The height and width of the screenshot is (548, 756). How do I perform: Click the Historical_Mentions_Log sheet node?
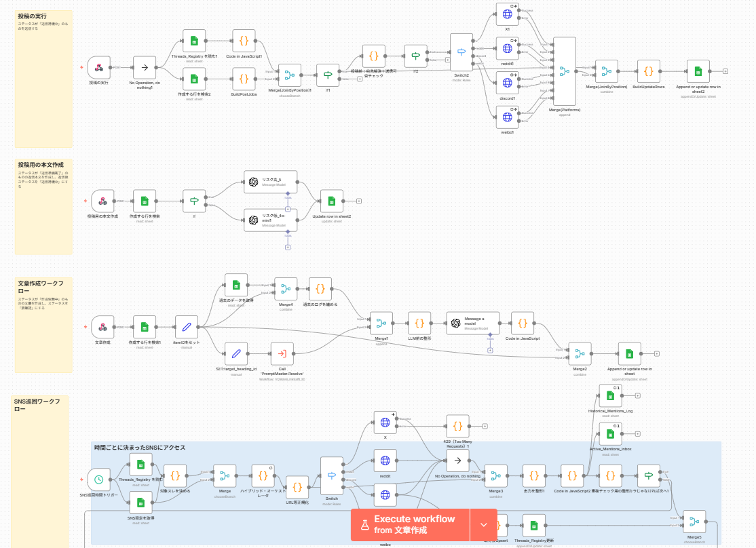click(610, 395)
